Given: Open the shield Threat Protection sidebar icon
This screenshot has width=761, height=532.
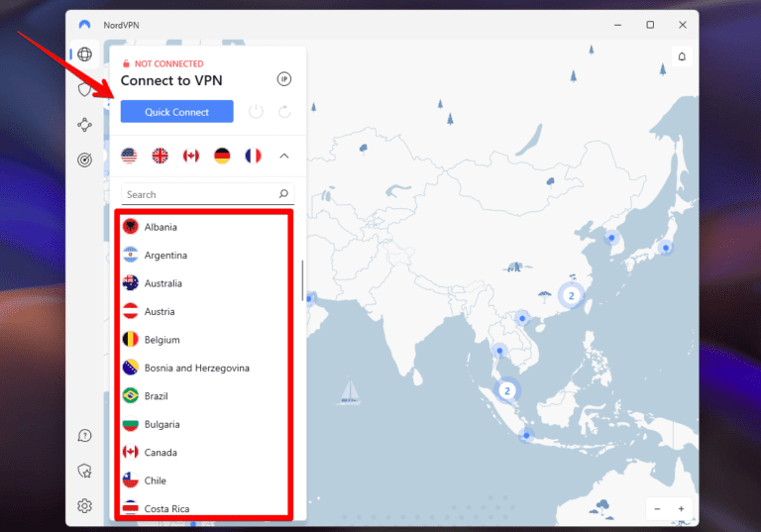Looking at the screenshot, I should coord(85,89).
